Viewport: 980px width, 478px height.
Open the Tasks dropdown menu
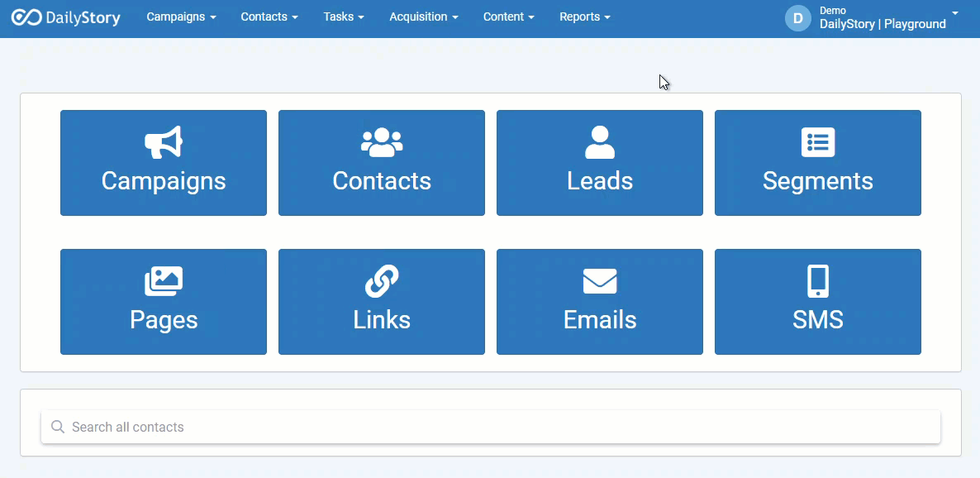point(344,17)
